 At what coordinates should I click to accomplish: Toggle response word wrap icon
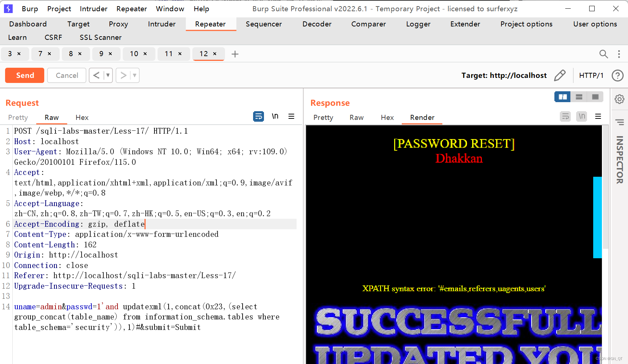[565, 116]
